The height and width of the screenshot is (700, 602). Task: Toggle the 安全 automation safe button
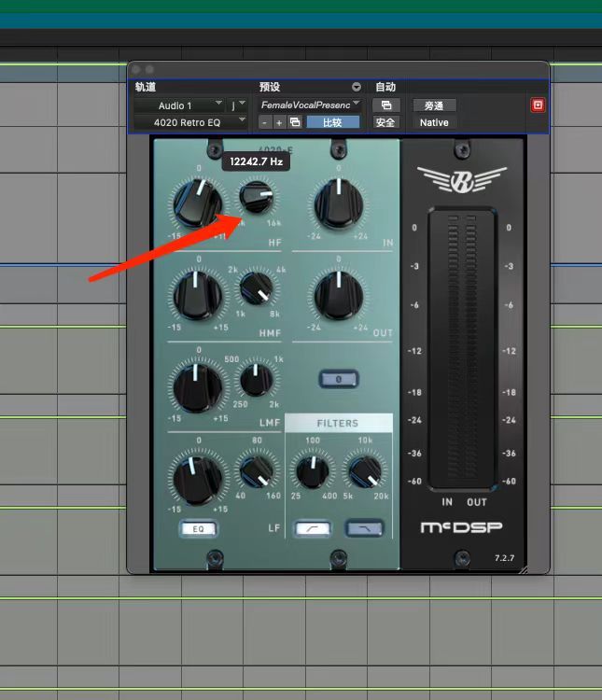click(x=385, y=122)
